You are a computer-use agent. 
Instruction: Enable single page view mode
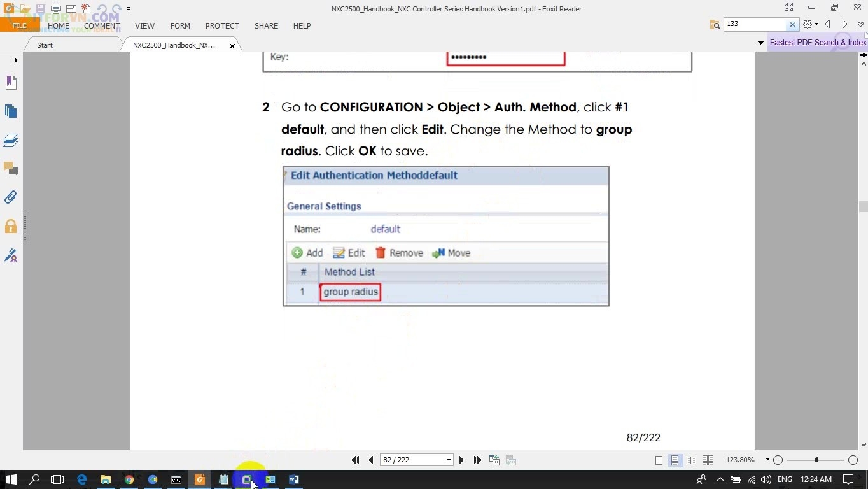coord(659,460)
